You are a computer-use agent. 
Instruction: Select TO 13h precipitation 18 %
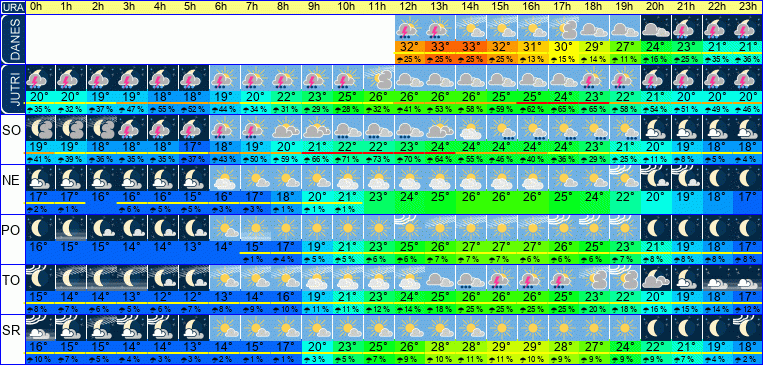[x=440, y=310]
